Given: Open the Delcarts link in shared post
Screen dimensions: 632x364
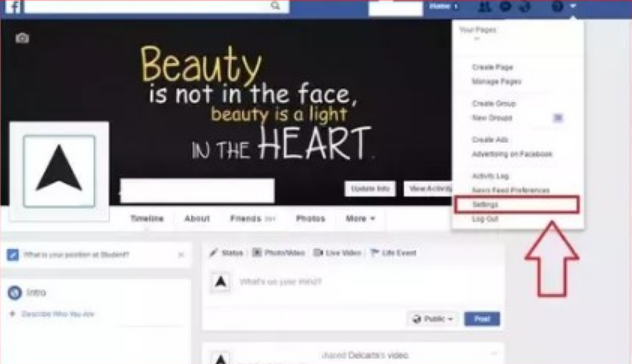Looking at the screenshot, I should (x=366, y=355).
